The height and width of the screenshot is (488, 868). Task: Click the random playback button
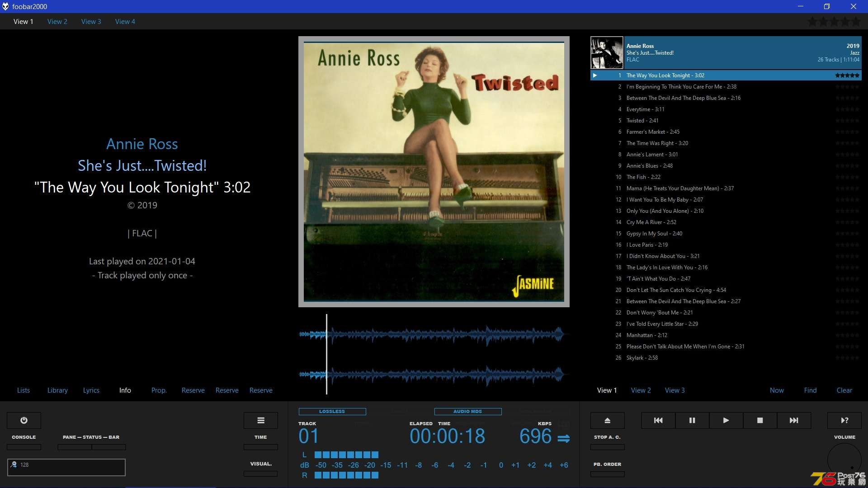[x=844, y=420]
